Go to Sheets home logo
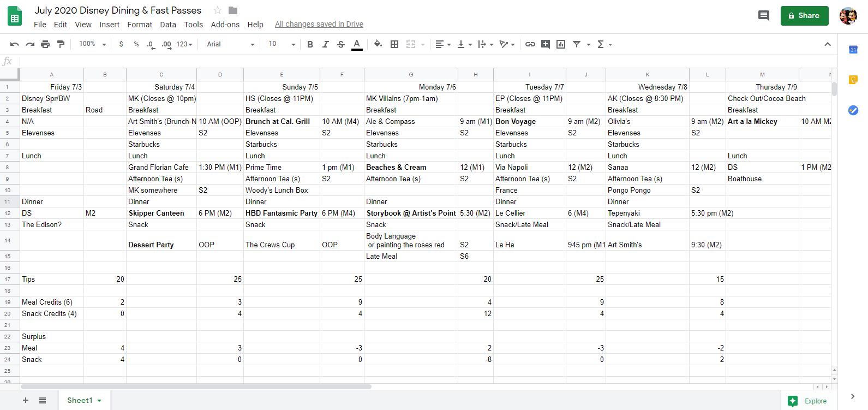The width and height of the screenshot is (868, 410). point(15,16)
